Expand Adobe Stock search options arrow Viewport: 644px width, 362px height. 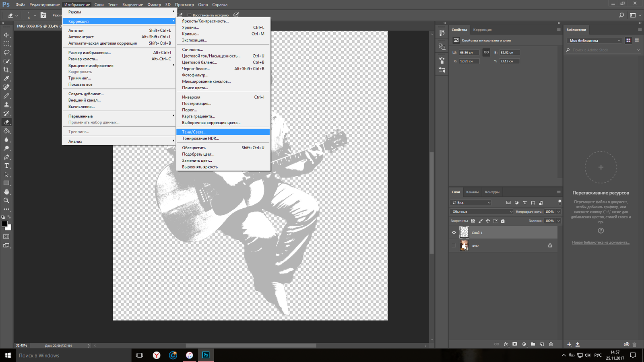(x=638, y=50)
